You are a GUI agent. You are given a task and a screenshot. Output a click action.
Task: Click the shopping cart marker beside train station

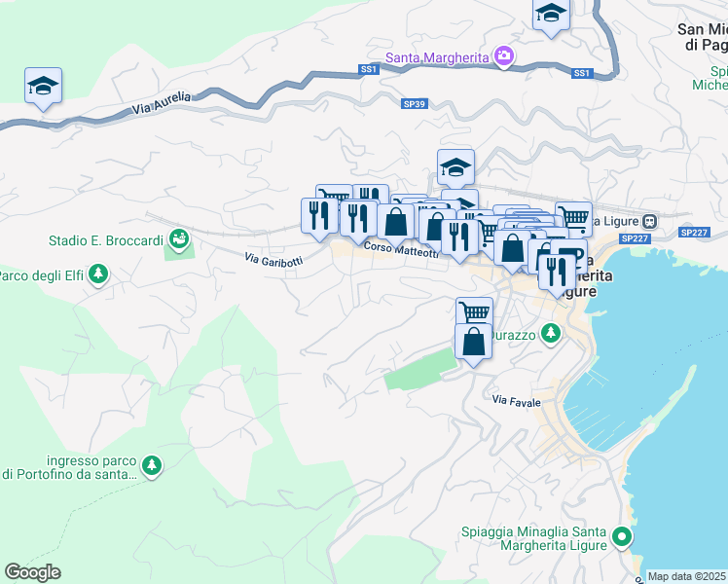click(x=573, y=217)
